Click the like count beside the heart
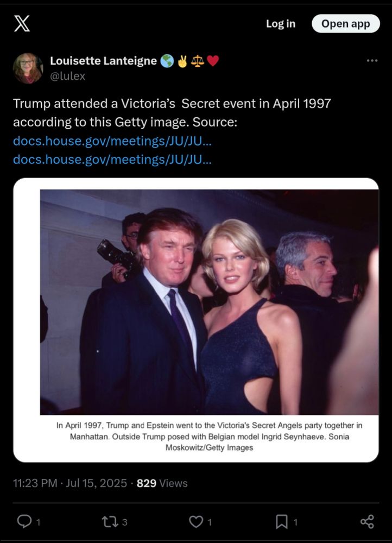392x543 pixels. point(210,522)
